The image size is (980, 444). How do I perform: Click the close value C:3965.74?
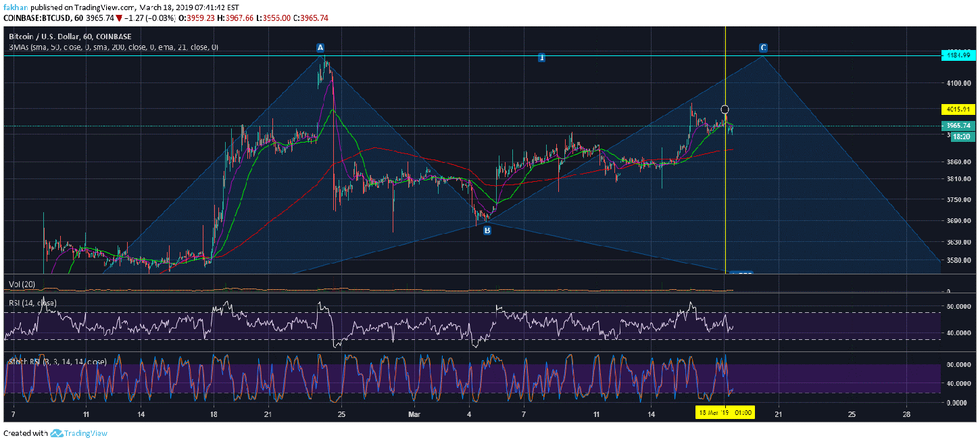[x=311, y=19]
